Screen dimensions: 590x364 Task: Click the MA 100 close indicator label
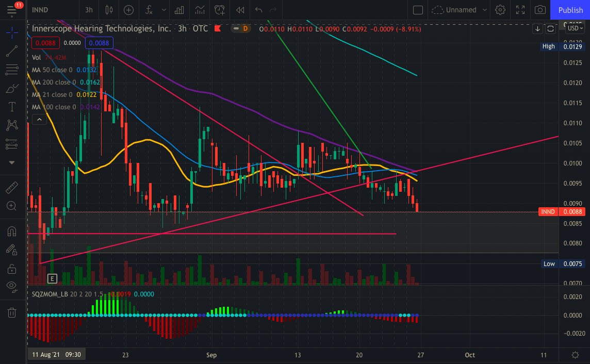(x=54, y=107)
